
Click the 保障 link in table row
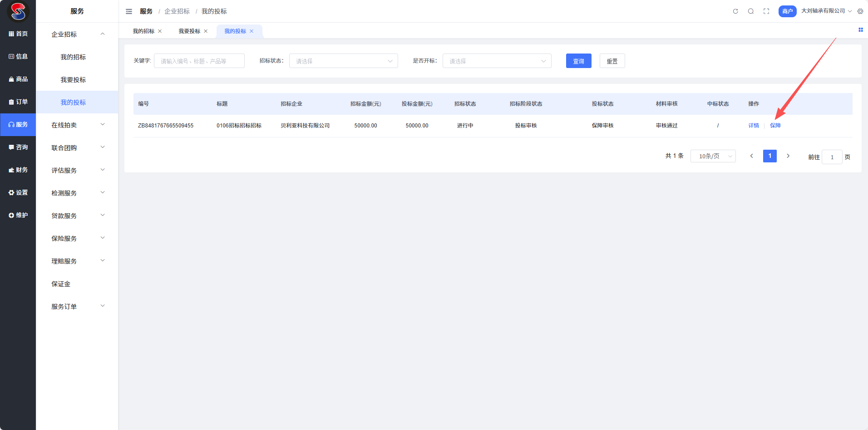[775, 126]
